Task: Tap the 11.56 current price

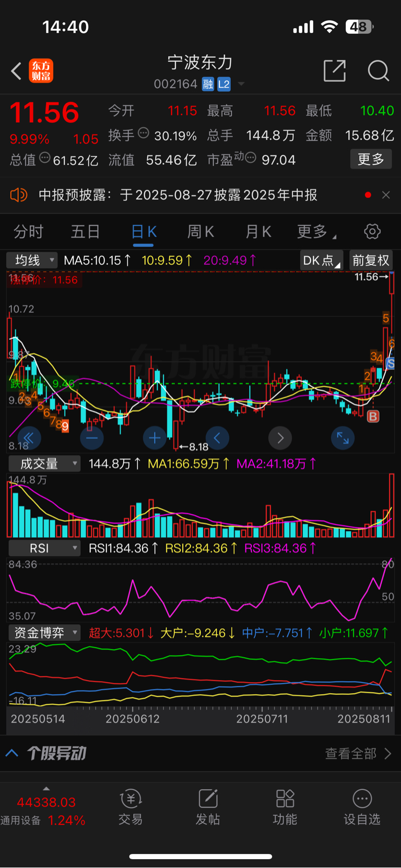Action: pos(44,112)
